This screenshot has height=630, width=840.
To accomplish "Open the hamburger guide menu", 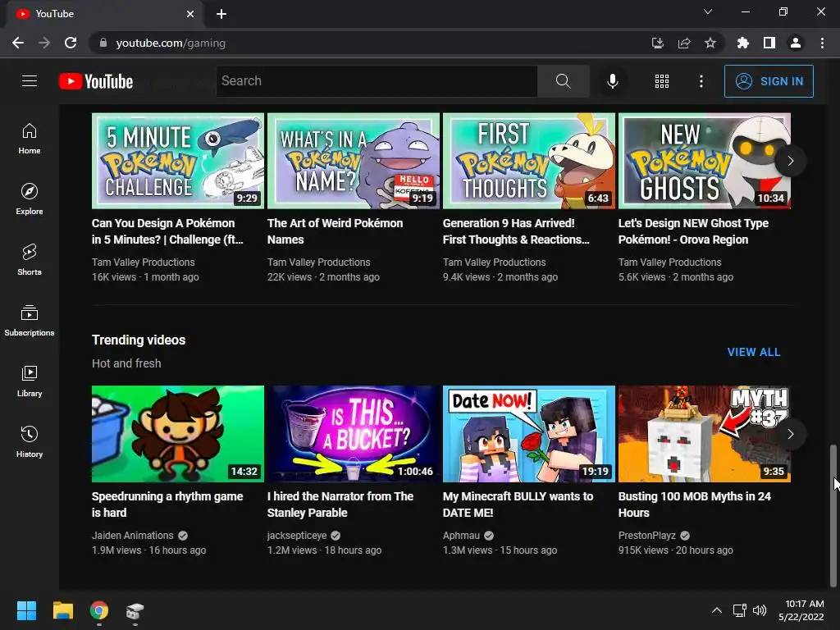I will 30,81.
